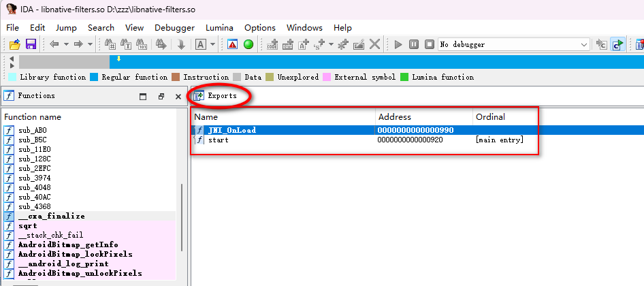The image size is (644, 286).
Task: Click the 's' plus toolbar icon
Action: pyautogui.click(x=319, y=44)
